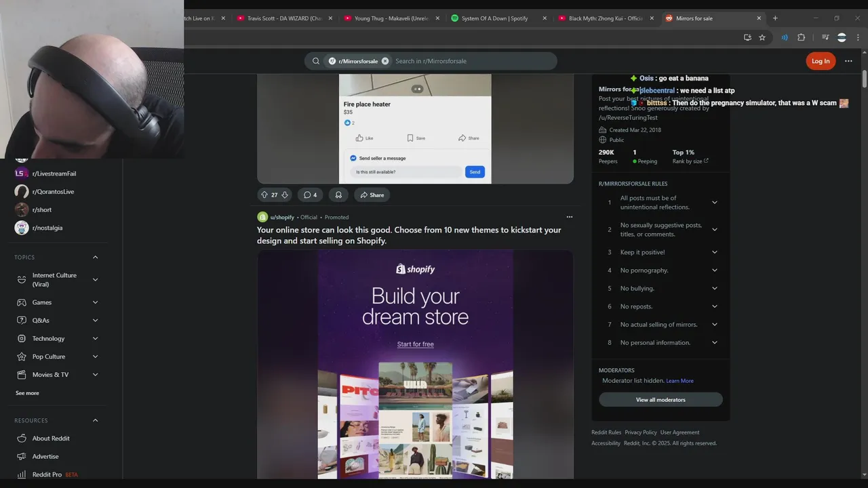Screen dimensions: 868x488
Task: Downvote the Fire place heater post
Action: pyautogui.click(x=285, y=195)
